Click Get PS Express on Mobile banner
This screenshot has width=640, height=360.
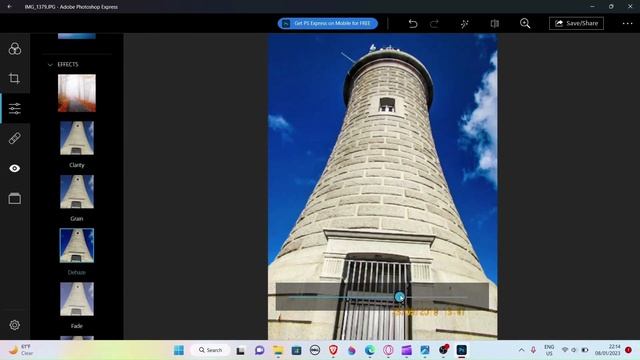[328, 23]
